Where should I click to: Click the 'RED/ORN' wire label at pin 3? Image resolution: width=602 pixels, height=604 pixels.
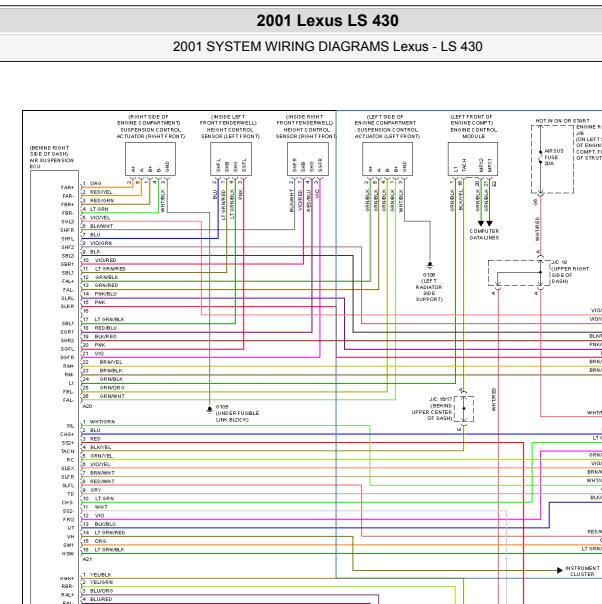click(102, 200)
